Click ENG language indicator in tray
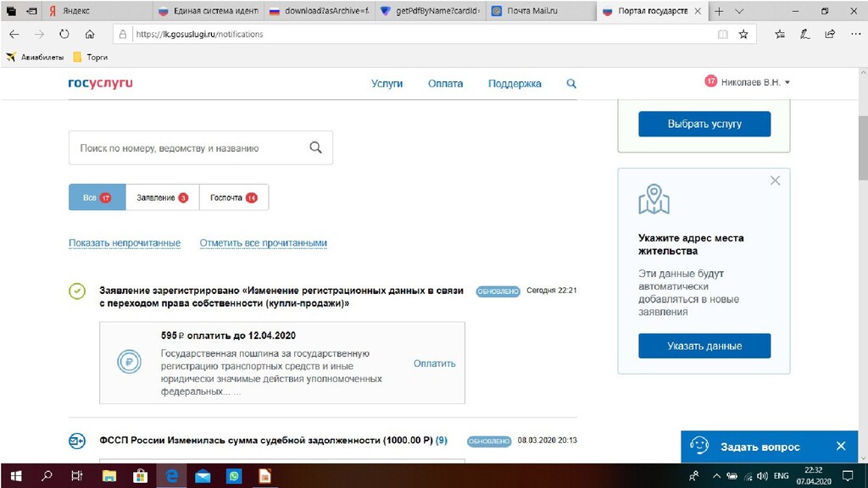868x488 pixels. click(781, 476)
